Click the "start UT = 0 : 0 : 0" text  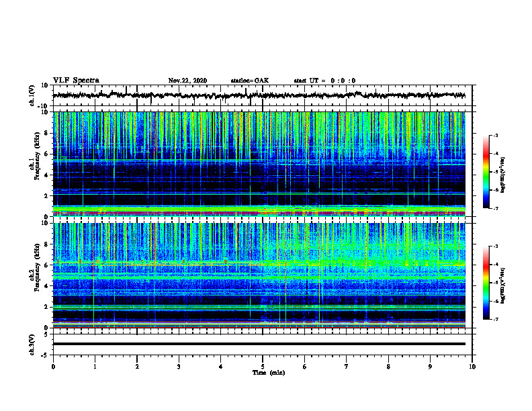point(324,81)
